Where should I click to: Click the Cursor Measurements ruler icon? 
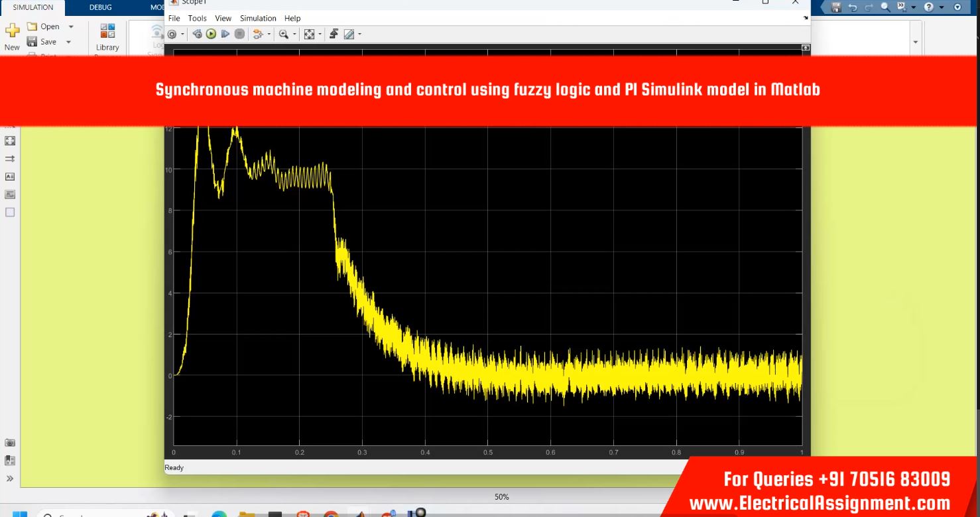click(349, 34)
